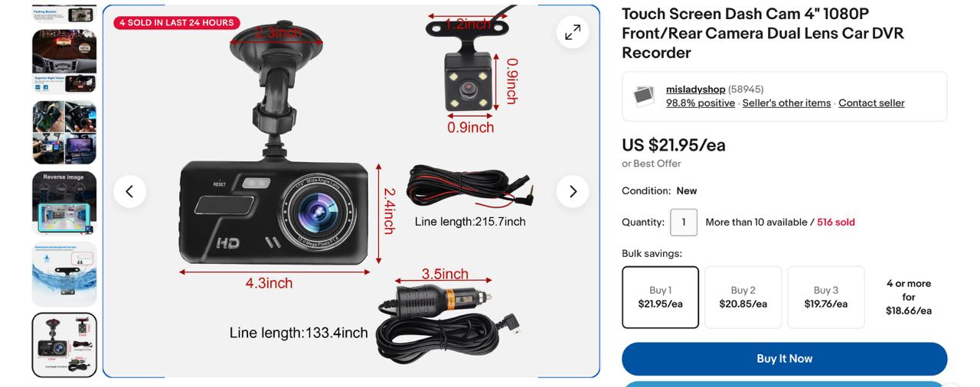Screen dimensions: 980x387
Task: Click misladyshop seller avatar icon
Action: click(645, 96)
